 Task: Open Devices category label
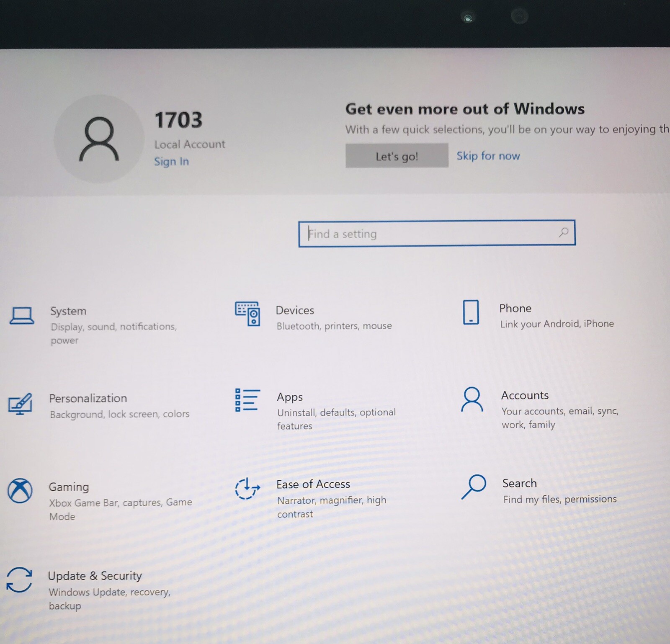click(x=295, y=310)
